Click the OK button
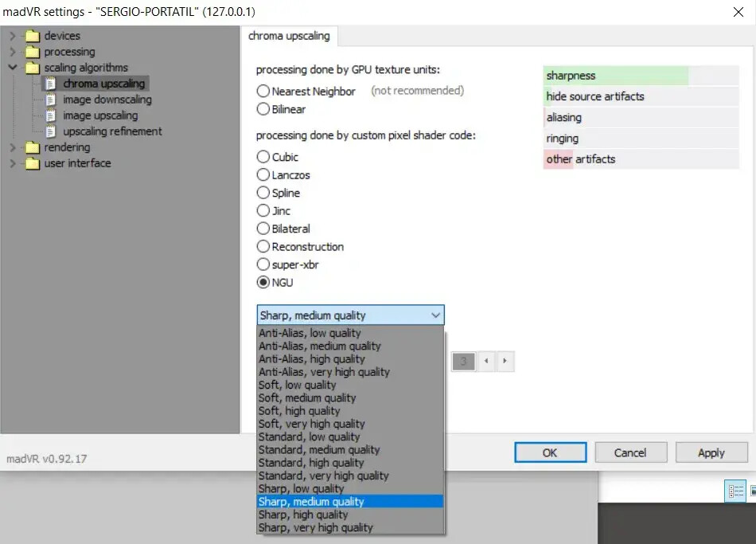Viewport: 756px width, 544px height. [550, 452]
